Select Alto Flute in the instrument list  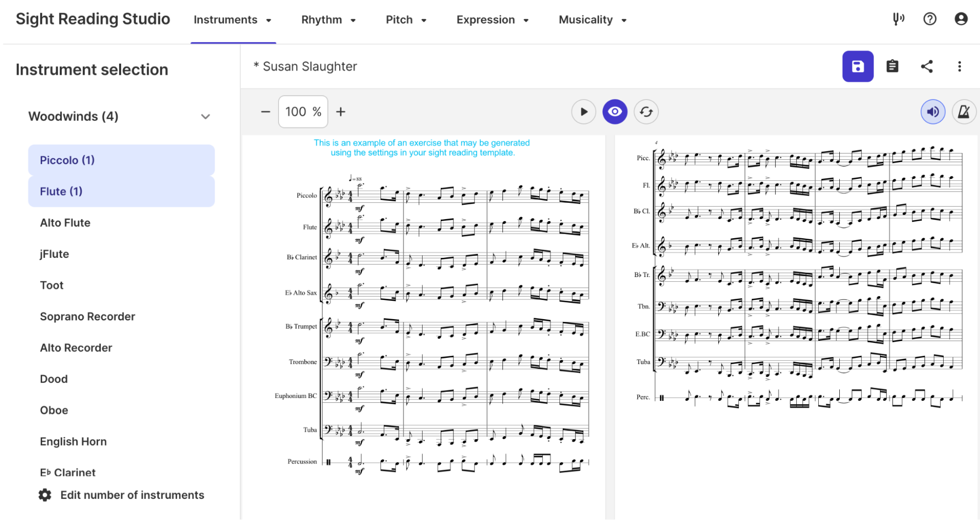[65, 223]
